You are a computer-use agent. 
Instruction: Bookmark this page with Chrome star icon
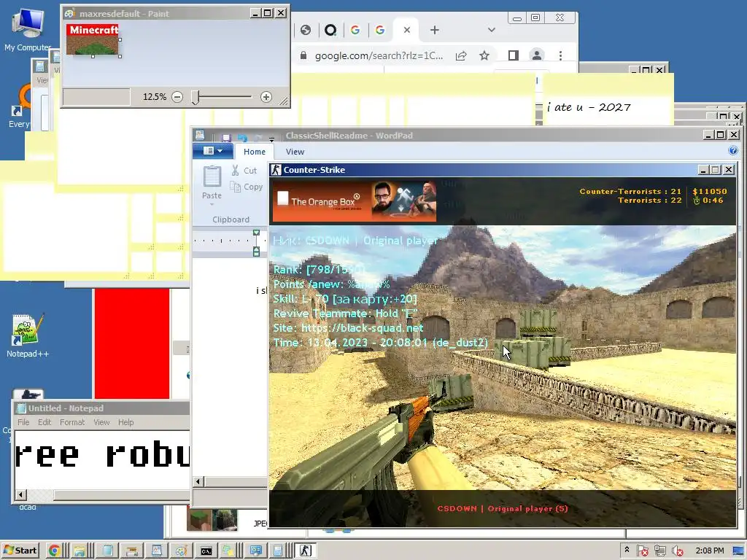tap(484, 55)
